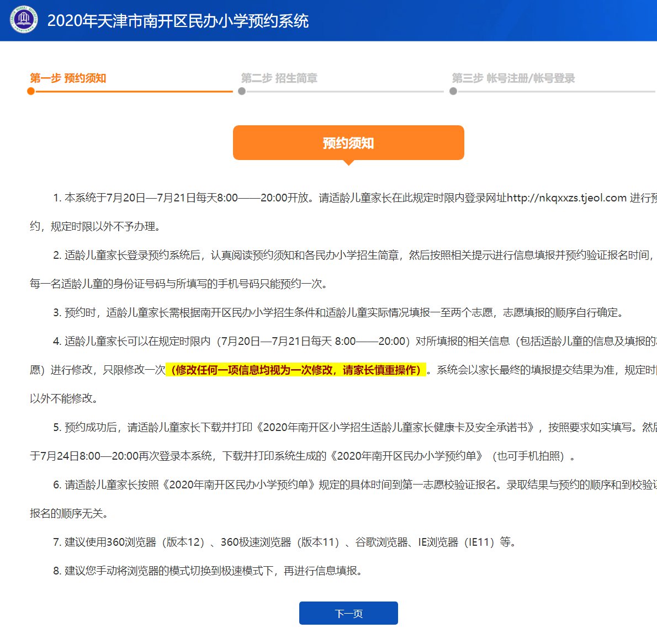Click item 3 about filling 一至两个志愿
This screenshot has height=644, width=657.
pyautogui.click(x=338, y=312)
